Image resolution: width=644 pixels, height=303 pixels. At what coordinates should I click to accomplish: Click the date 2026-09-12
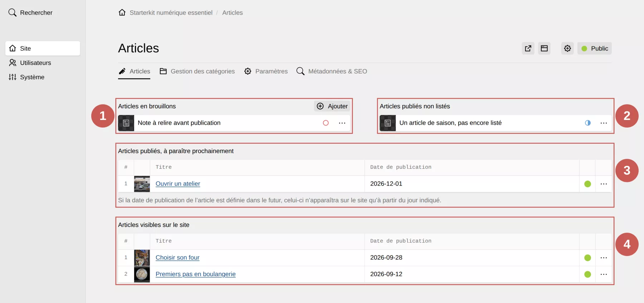(x=386, y=274)
